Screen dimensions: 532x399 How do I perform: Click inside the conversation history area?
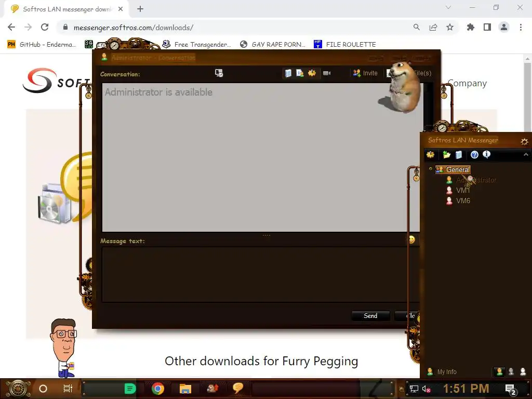click(261, 157)
